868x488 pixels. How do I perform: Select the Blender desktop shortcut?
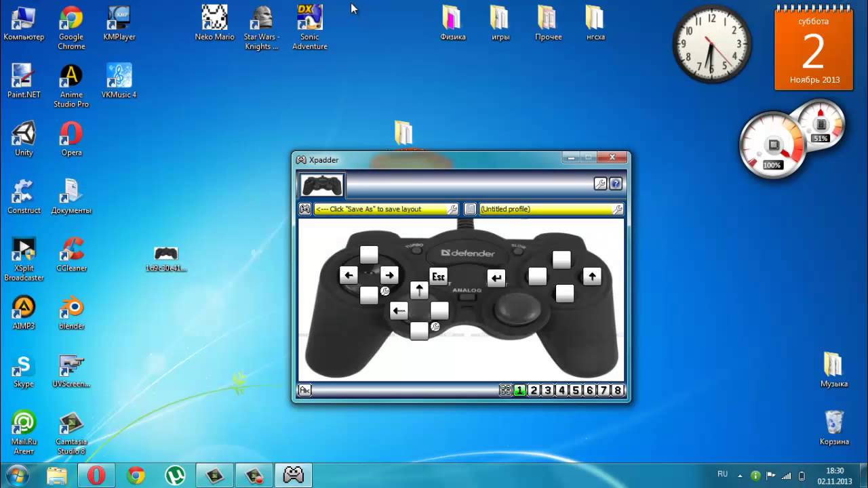[71, 312]
